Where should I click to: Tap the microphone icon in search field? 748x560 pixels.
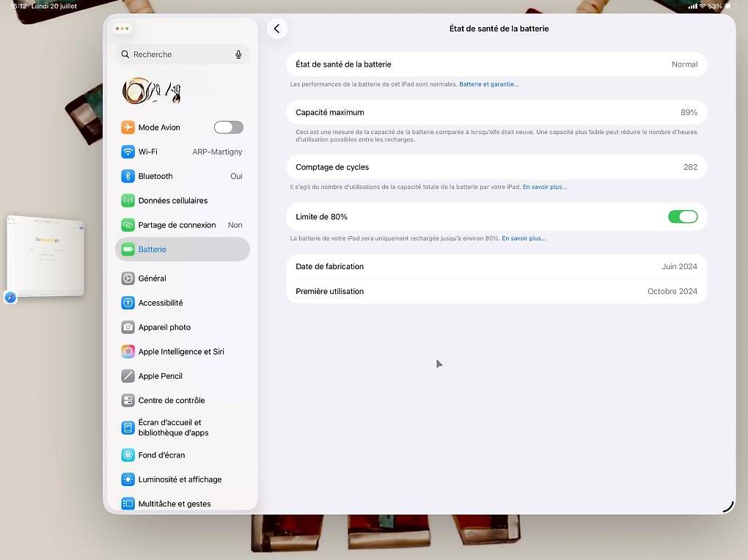point(238,54)
